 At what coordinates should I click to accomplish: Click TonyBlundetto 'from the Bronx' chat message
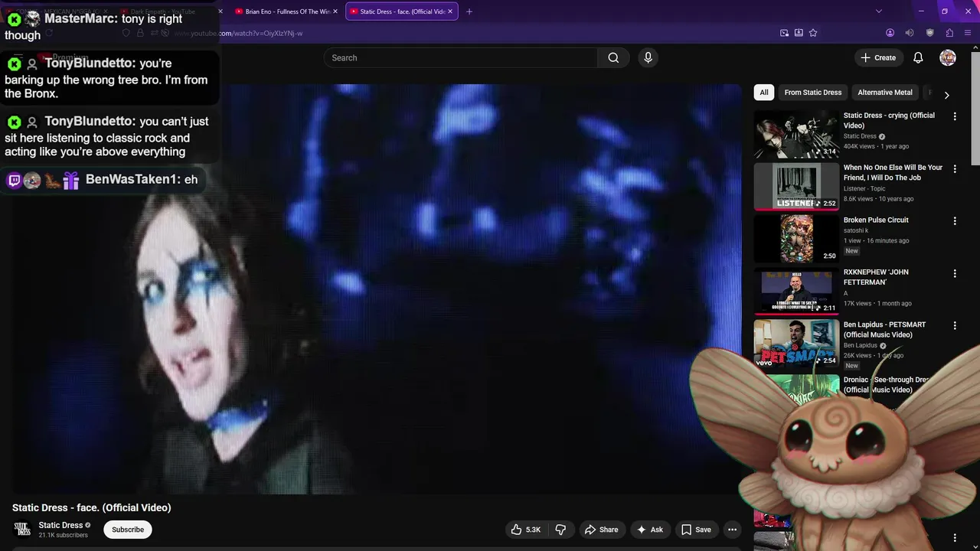[109, 78]
